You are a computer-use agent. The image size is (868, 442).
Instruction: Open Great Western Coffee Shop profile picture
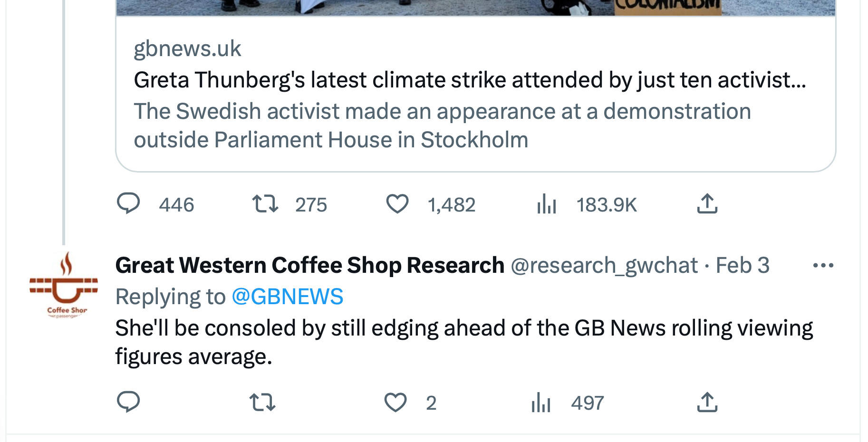tap(64, 285)
